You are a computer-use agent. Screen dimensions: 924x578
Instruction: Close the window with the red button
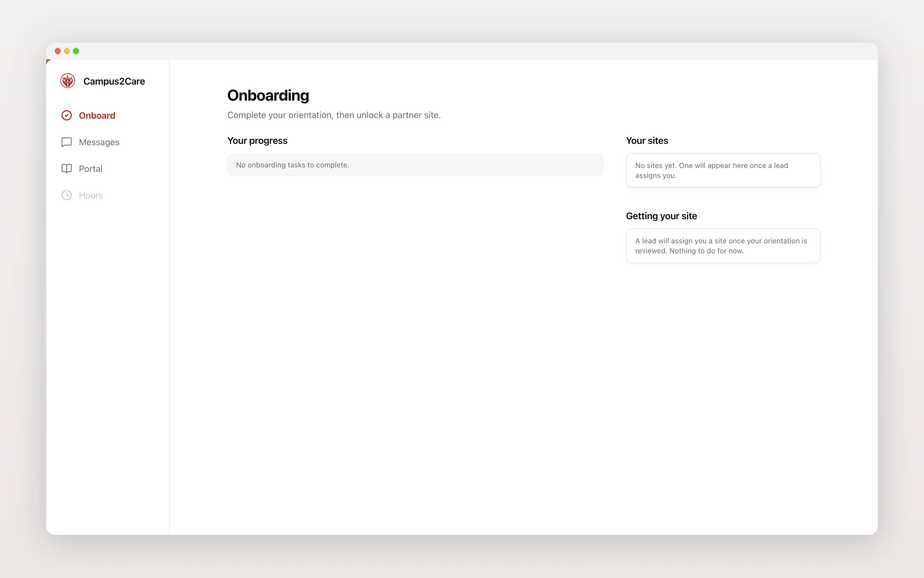tap(58, 51)
